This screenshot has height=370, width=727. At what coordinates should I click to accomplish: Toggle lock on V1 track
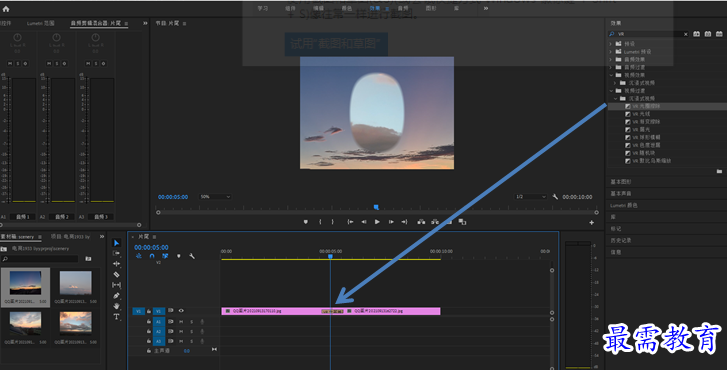[149, 311]
